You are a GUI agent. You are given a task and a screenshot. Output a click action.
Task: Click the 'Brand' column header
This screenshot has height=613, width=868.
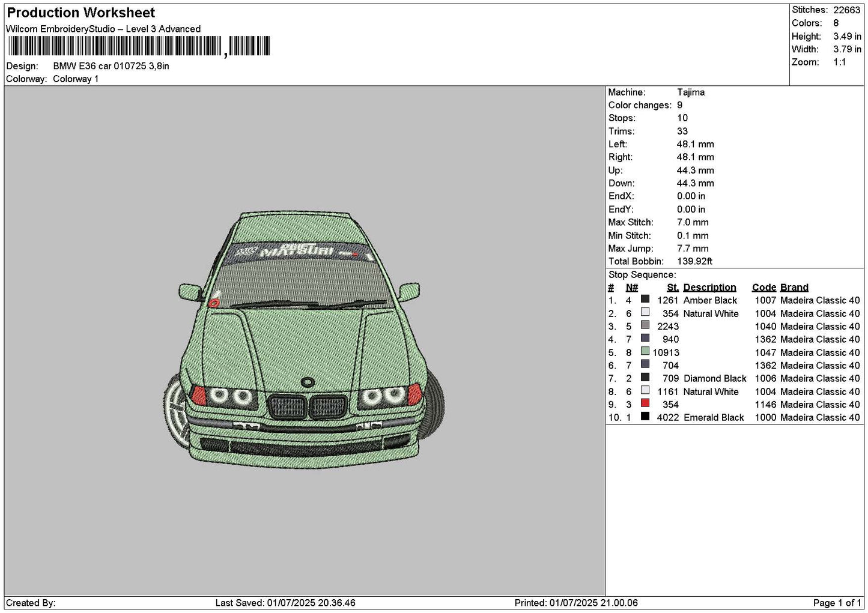pos(794,288)
